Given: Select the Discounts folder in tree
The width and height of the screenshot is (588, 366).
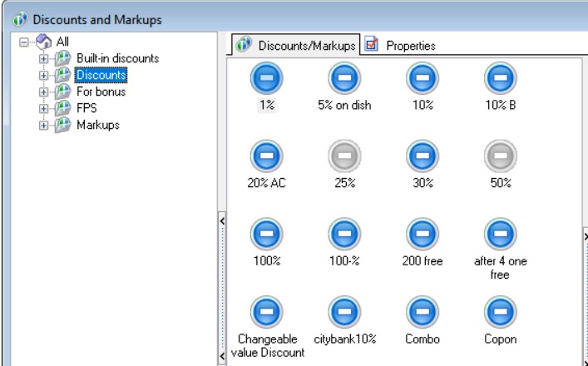Looking at the screenshot, I should coord(101,76).
